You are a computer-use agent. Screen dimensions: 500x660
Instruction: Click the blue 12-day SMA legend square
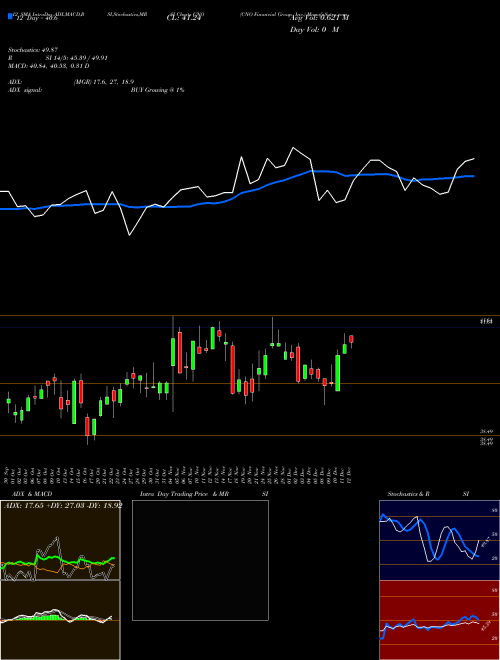tap(10, 16)
